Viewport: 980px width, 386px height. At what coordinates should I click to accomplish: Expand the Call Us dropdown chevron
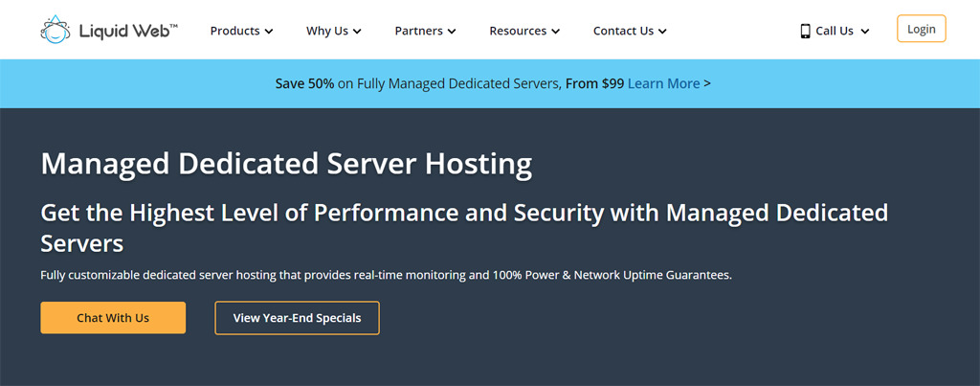(x=865, y=32)
